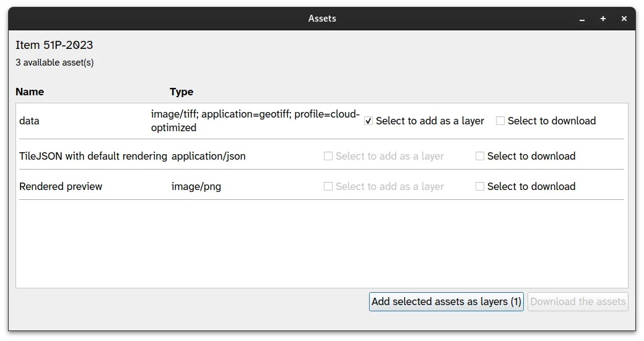Minimize the Assets dialog window
Screen dimensions: 644x341
[581, 19]
